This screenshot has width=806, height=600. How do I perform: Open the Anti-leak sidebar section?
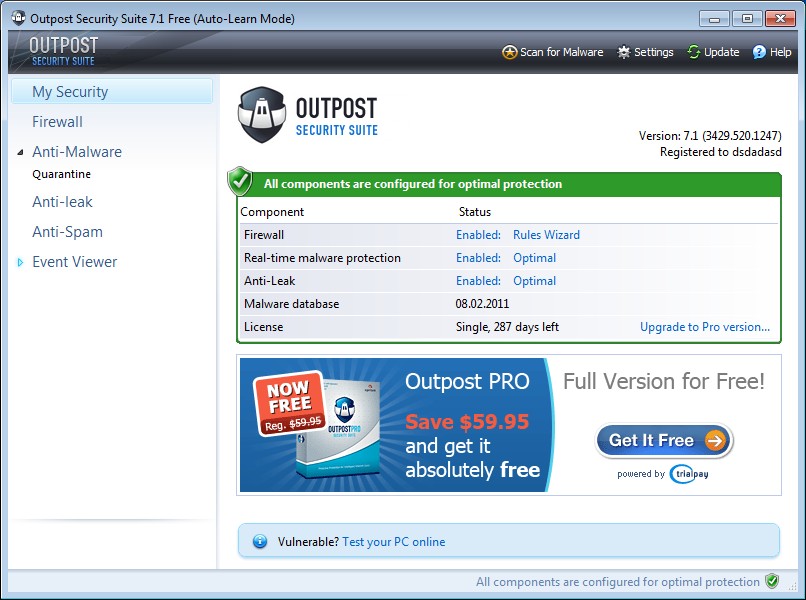click(62, 202)
